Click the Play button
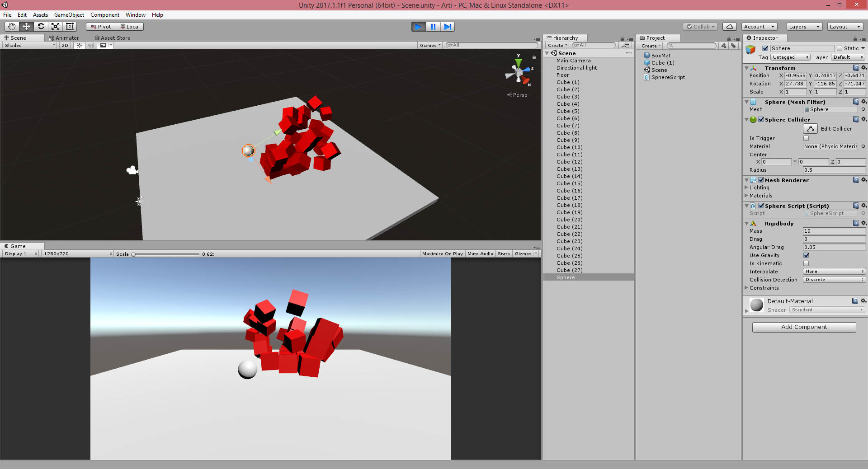This screenshot has width=868, height=469. click(419, 27)
